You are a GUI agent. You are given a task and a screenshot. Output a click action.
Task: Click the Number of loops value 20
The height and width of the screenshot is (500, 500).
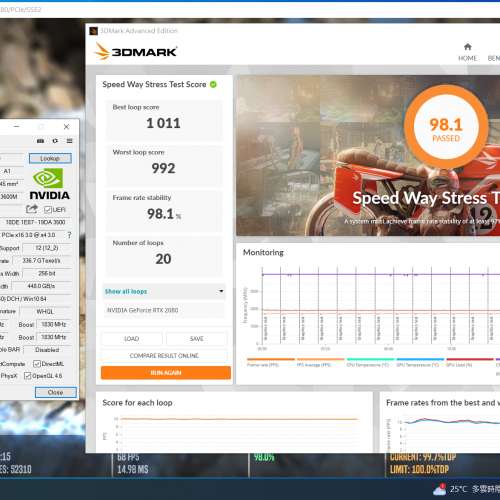163,259
